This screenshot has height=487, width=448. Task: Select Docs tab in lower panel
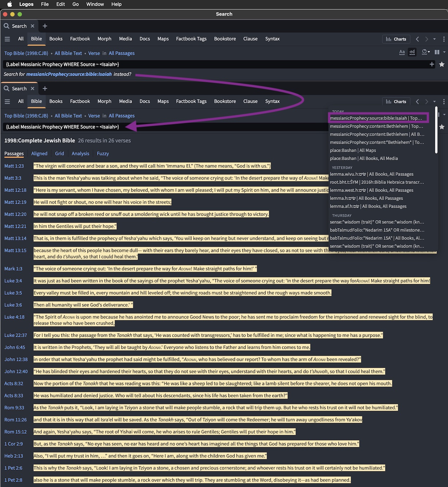tap(145, 101)
